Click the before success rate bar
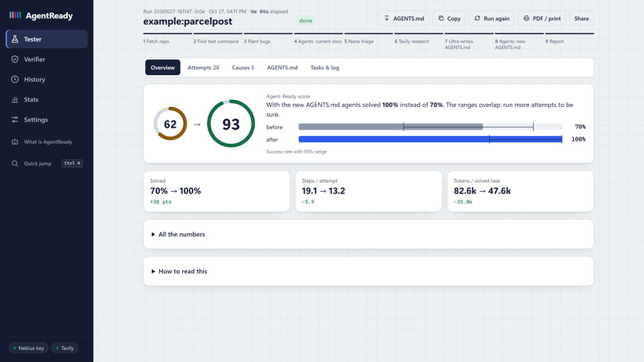 [x=430, y=126]
